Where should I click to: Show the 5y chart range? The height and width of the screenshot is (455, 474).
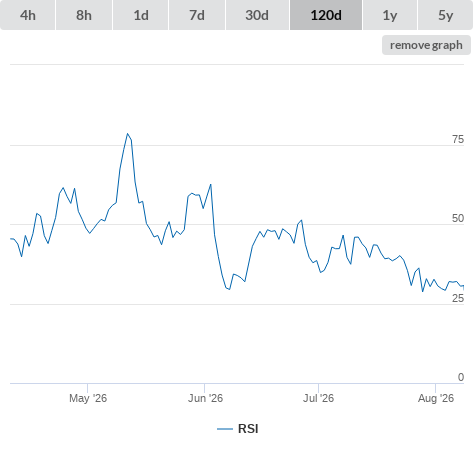tap(446, 15)
